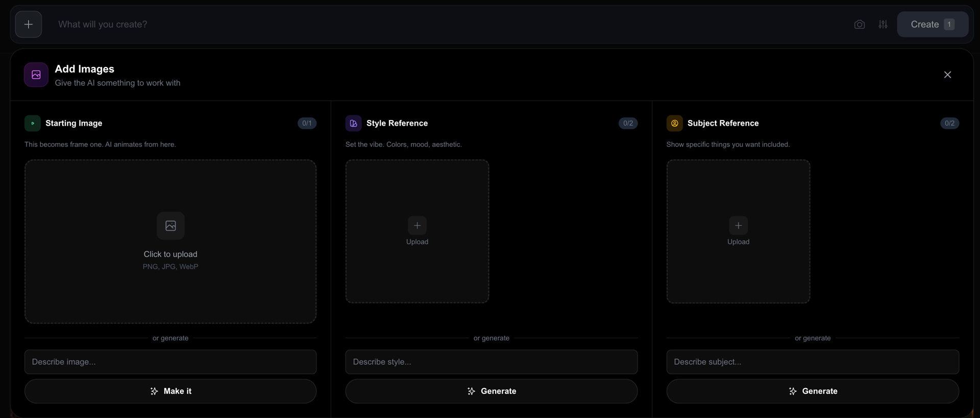Click the plus icon beside the prompt field
This screenshot has height=418, width=980.
click(x=29, y=25)
